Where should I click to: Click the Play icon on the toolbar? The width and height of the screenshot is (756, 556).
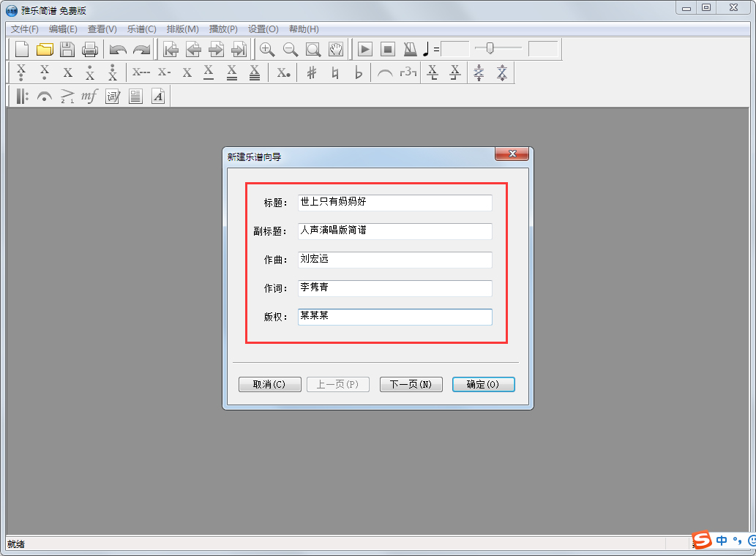364,50
